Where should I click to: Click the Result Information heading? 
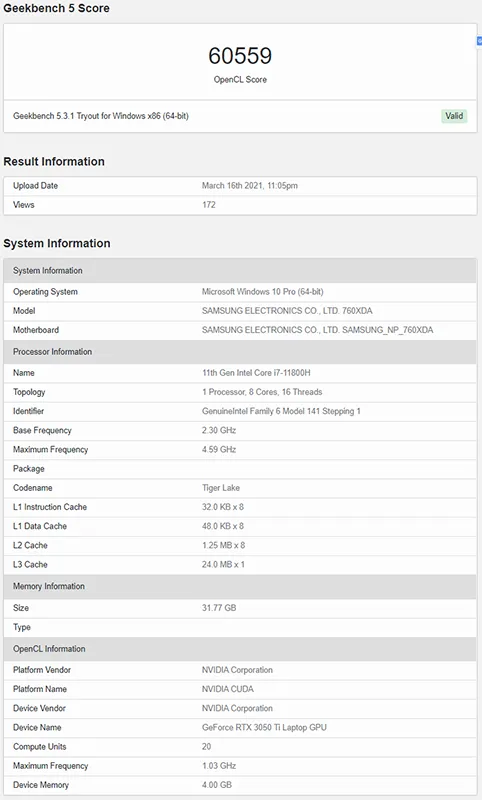pos(54,161)
